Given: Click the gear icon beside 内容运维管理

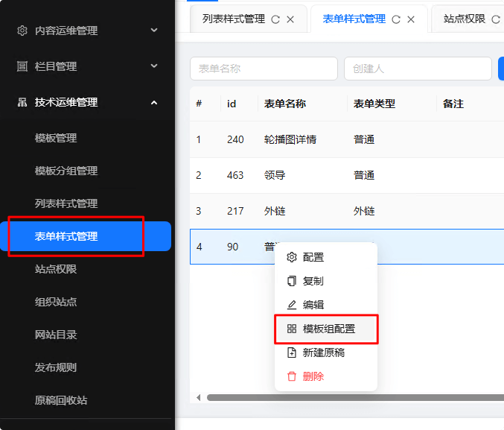Looking at the screenshot, I should point(22,31).
